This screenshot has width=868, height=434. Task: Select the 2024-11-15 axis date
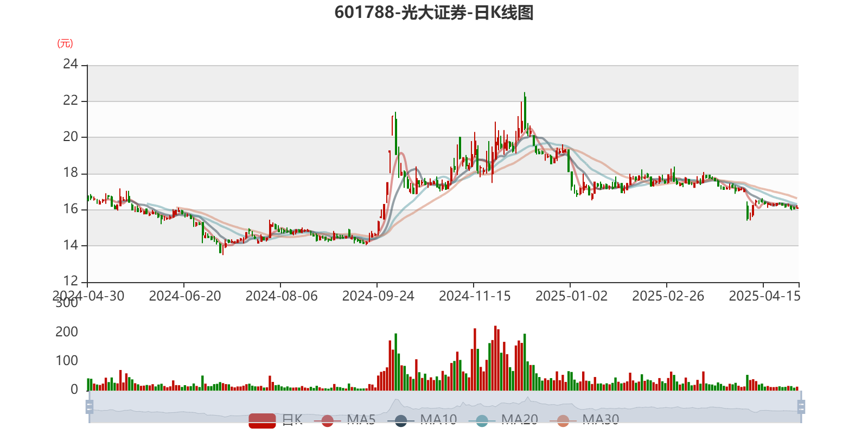[475, 296]
